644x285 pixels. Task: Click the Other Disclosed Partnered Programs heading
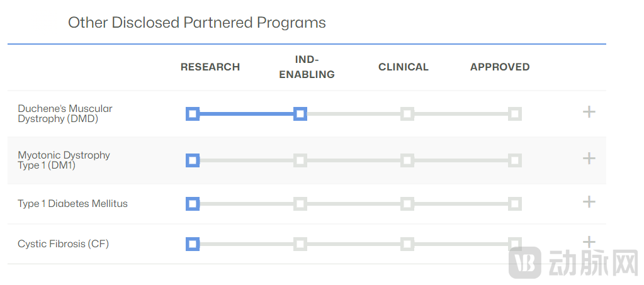197,23
